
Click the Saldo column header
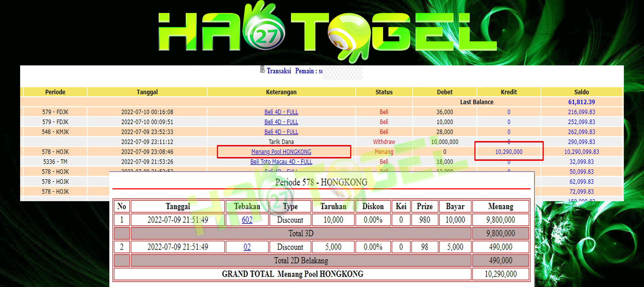pyautogui.click(x=581, y=92)
